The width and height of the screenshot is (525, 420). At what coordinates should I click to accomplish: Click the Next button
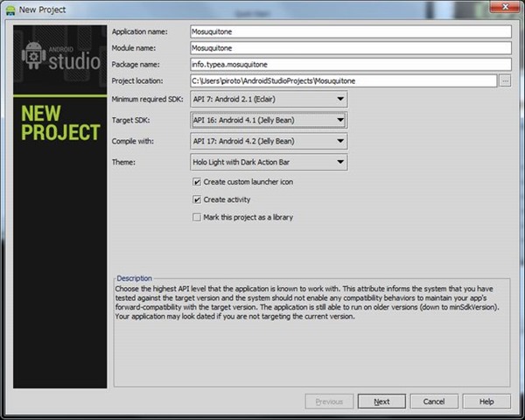pos(381,402)
